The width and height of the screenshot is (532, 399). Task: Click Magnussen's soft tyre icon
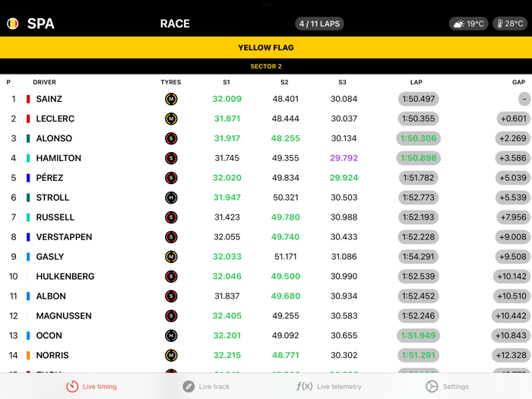[x=171, y=316]
